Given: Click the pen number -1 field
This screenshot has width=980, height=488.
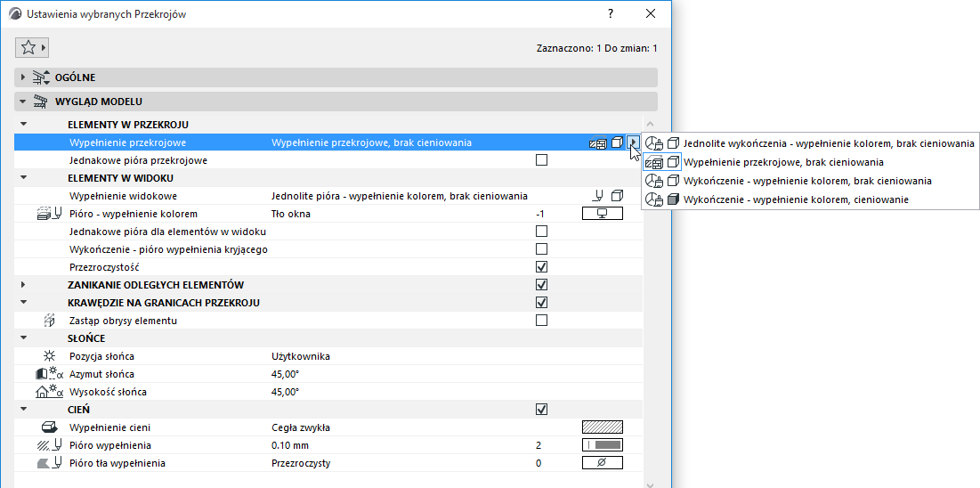Looking at the screenshot, I should point(540,214).
